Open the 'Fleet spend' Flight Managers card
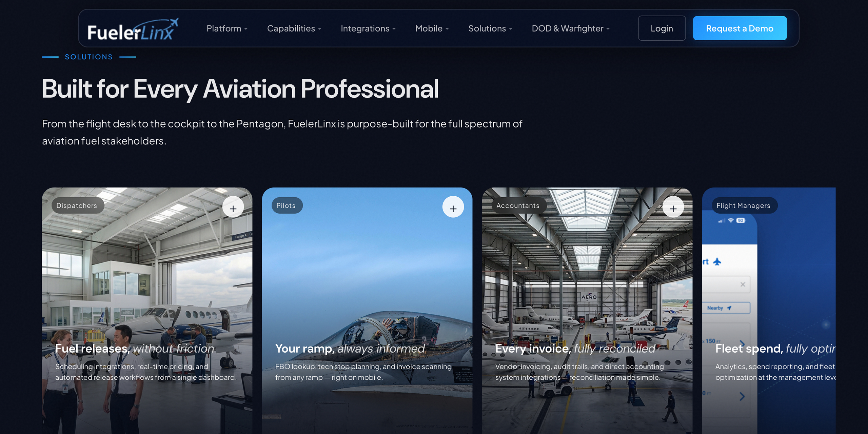868x434 pixels. 769,311
